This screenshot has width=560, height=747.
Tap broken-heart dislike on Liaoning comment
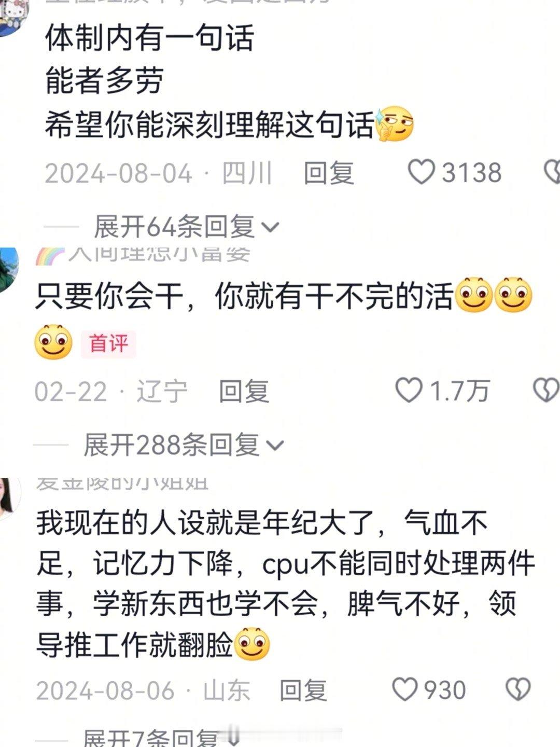pos(546,390)
